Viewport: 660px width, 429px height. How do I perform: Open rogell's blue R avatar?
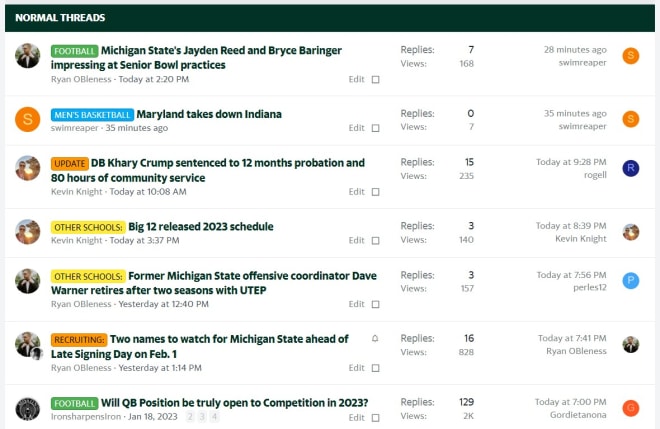coord(631,168)
